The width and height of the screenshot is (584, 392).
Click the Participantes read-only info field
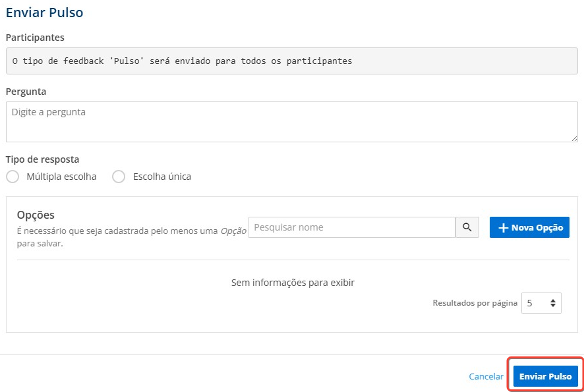pyautogui.click(x=291, y=61)
